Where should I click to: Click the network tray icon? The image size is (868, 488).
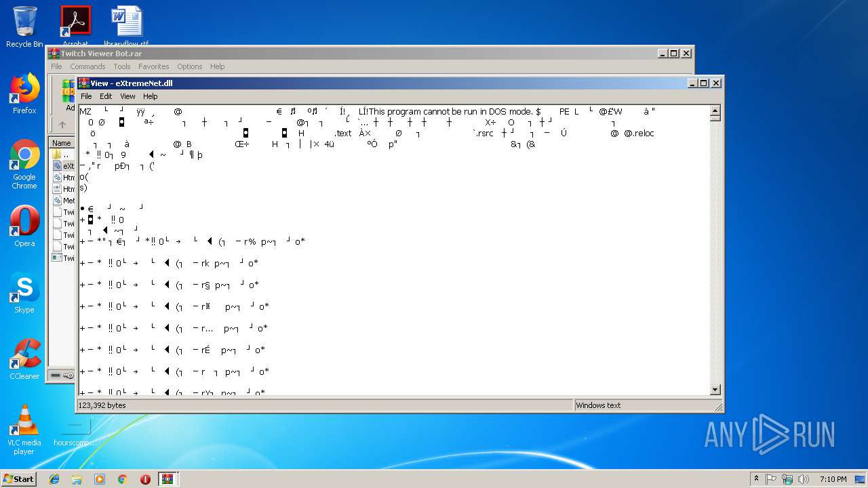point(787,479)
